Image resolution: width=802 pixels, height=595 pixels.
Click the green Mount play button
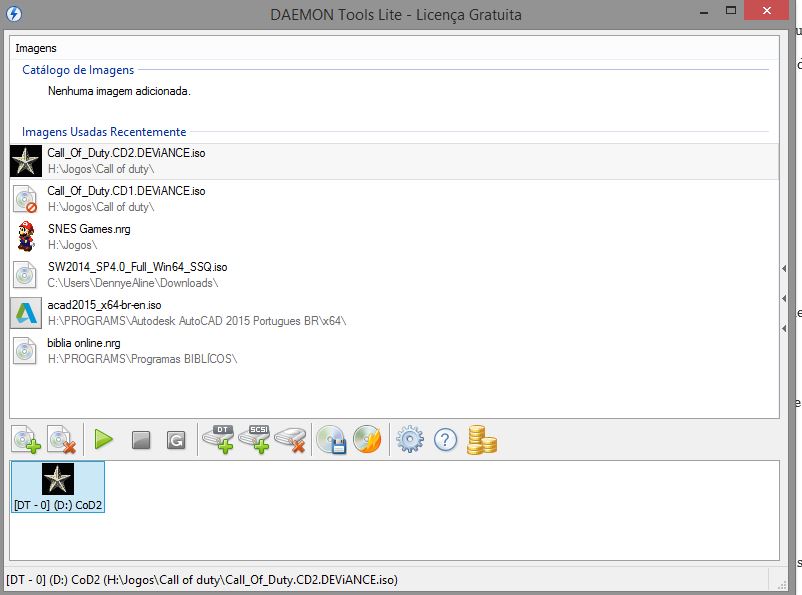(104, 439)
